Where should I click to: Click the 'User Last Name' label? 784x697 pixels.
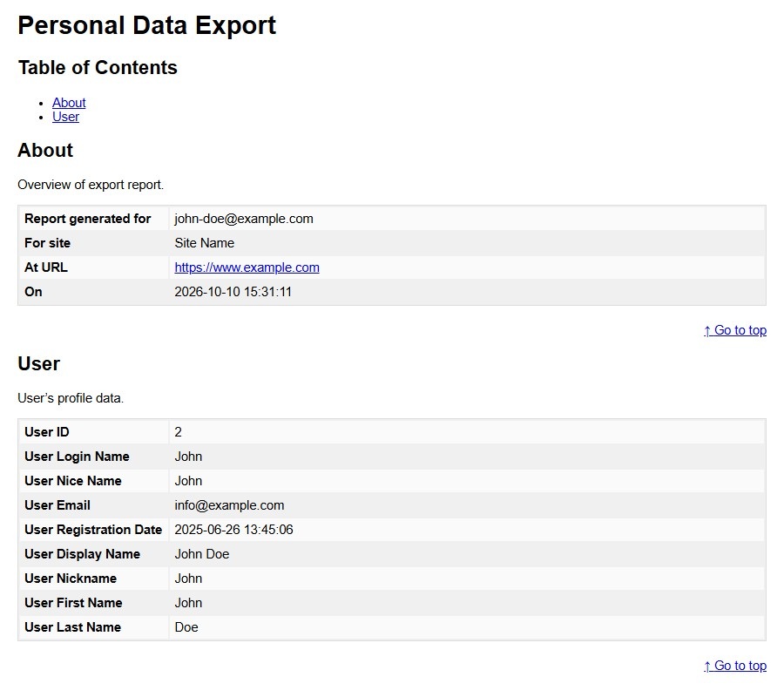[73, 627]
